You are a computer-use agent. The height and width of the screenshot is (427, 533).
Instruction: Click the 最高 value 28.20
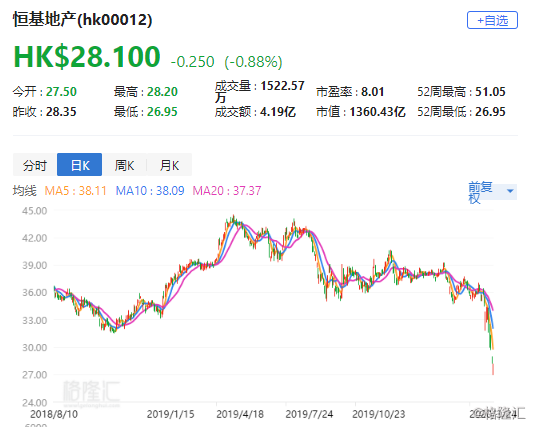point(162,92)
